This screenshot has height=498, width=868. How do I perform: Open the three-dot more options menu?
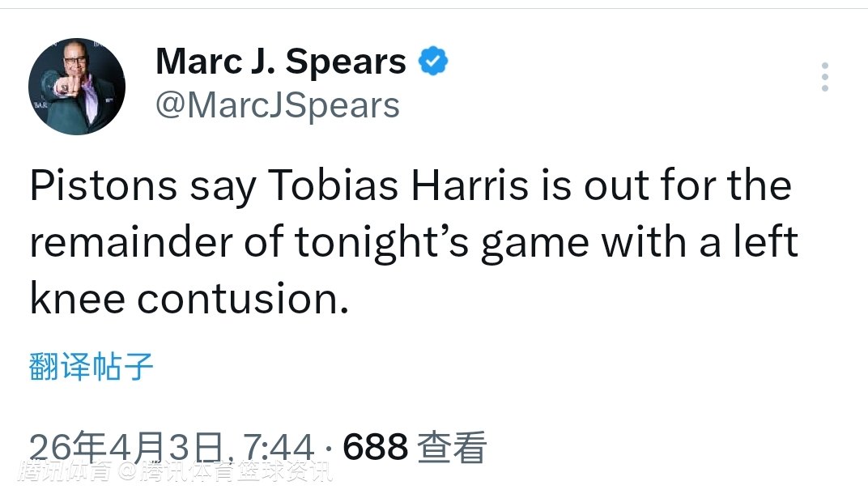coord(824,77)
